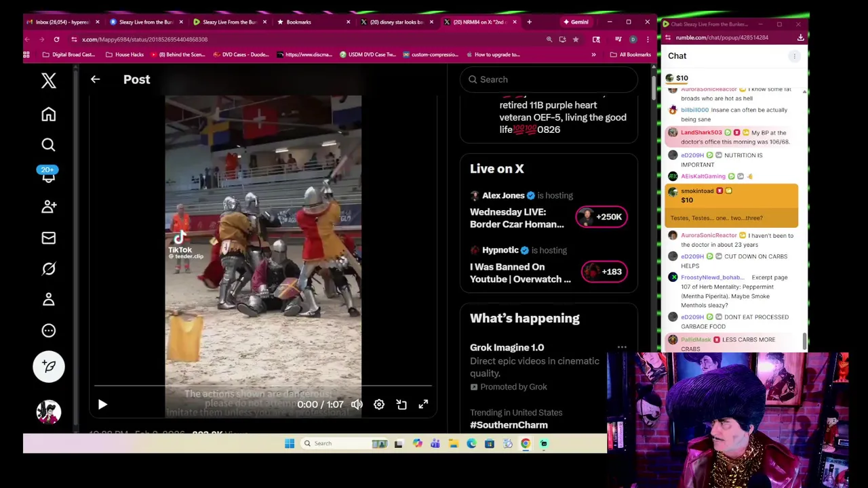
Task: Open the Follow people icon in sidebar
Action: 48,207
